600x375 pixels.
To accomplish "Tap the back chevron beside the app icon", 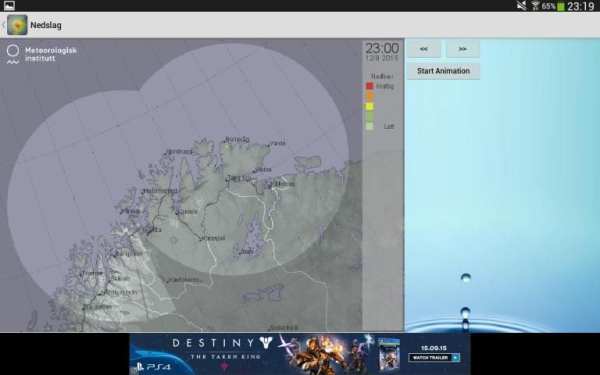I will click(3, 25).
